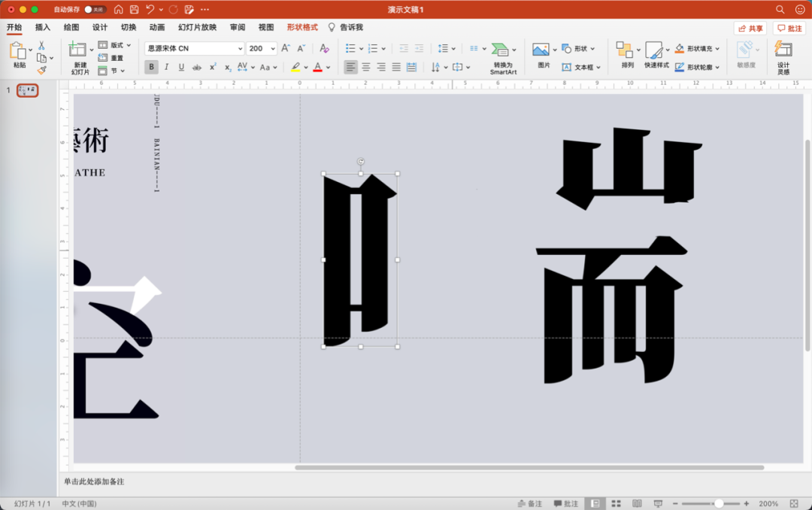Expand the Layout dropdown
The width and height of the screenshot is (812, 510).
(115, 45)
